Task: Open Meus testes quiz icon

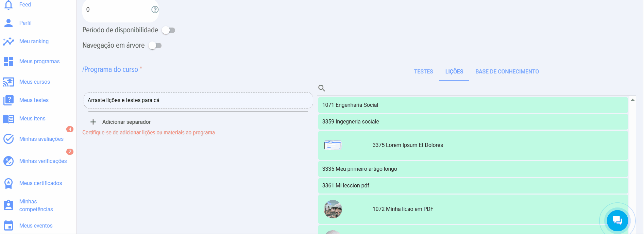Action: tap(9, 100)
